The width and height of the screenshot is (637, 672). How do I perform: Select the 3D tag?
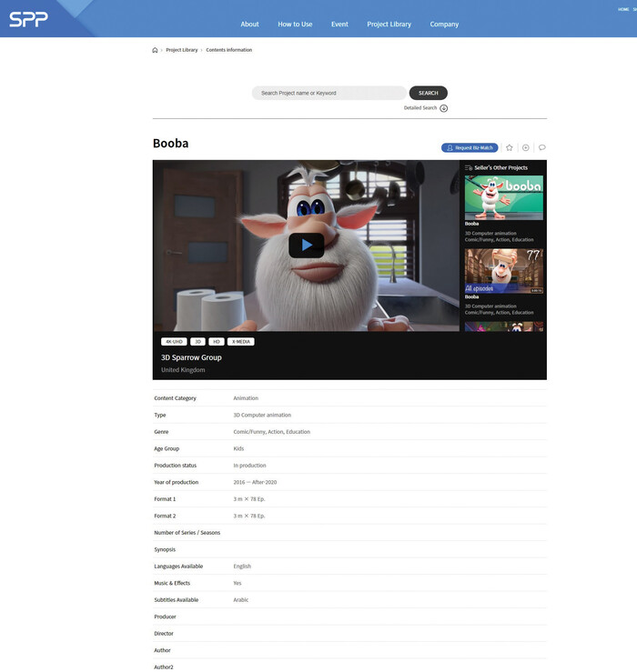click(x=197, y=342)
